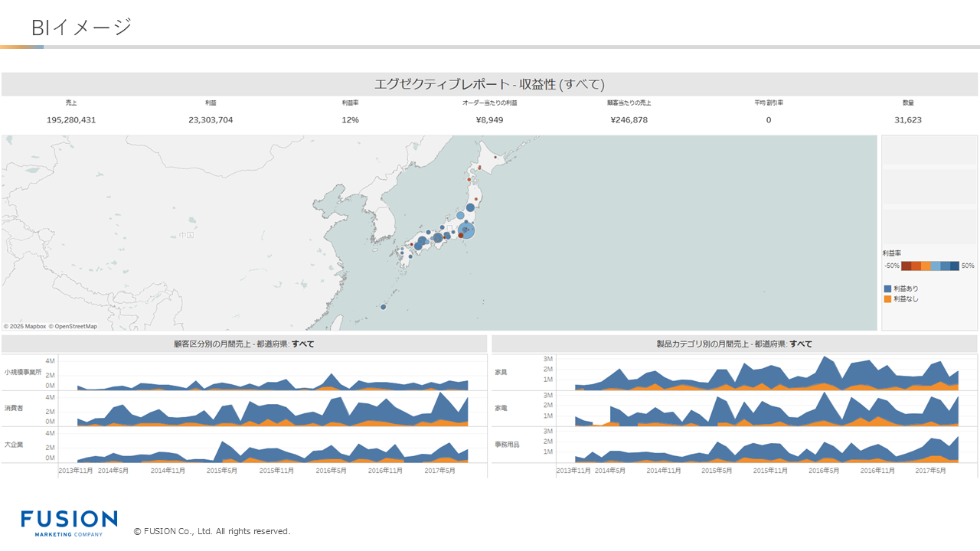Screen dimensions: 980x551
Task: Click the 顧客区分別の月間売上 chart header
Action: [244, 344]
